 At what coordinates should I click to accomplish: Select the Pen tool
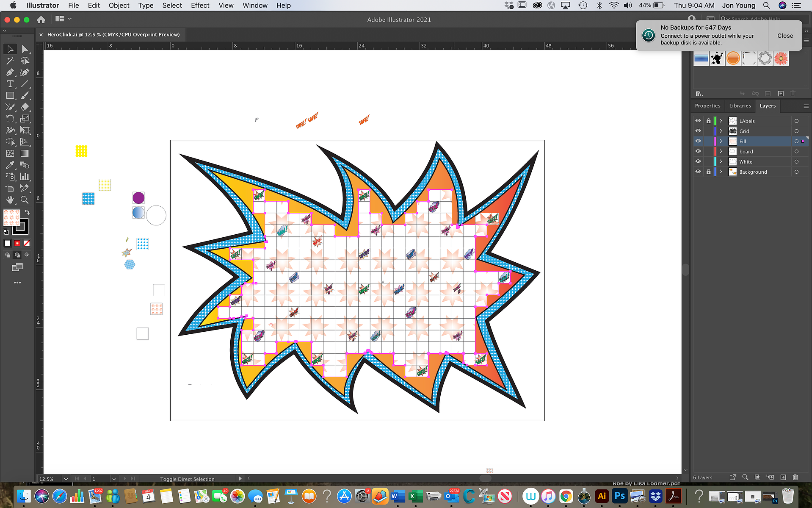[x=10, y=72]
